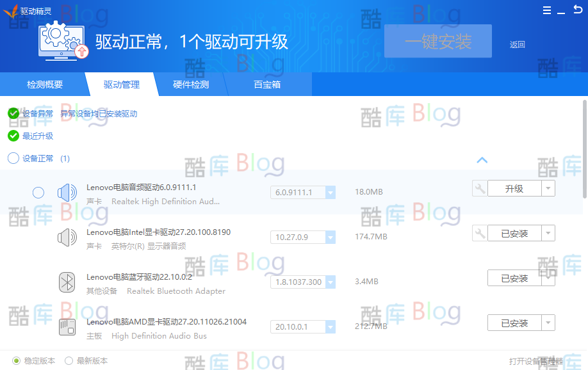Click the refresh icon in title bar
The height and width of the screenshot is (370, 588).
click(x=580, y=10)
